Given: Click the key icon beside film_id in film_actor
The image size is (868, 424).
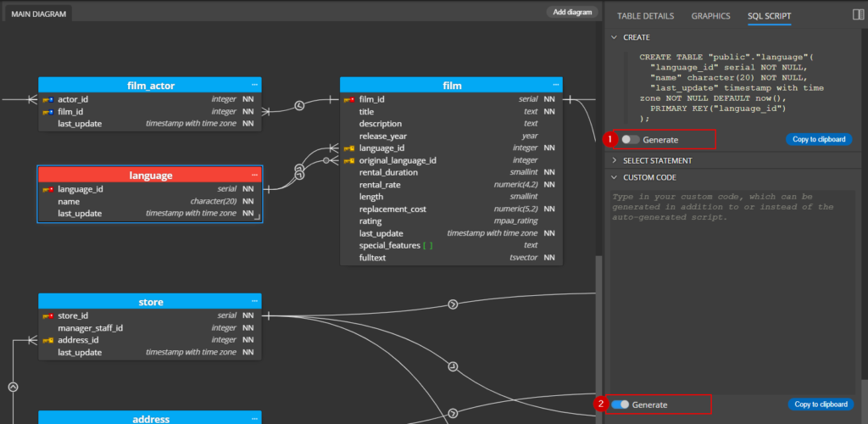Looking at the screenshot, I should [x=48, y=112].
